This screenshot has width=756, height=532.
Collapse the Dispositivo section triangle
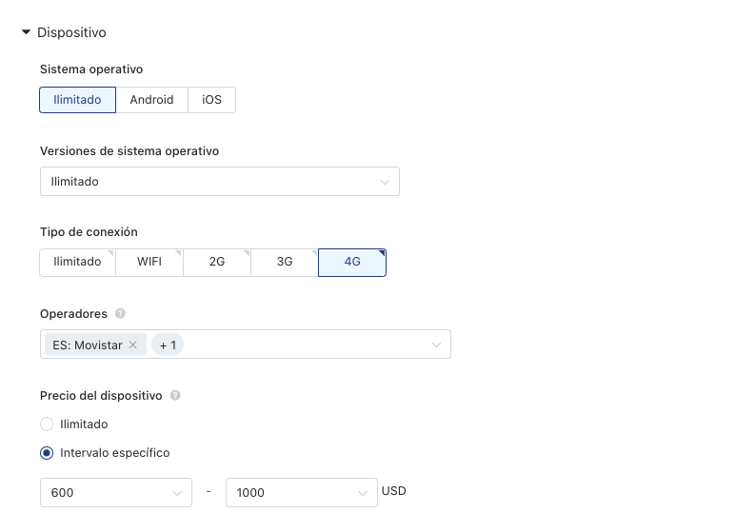tap(26, 32)
